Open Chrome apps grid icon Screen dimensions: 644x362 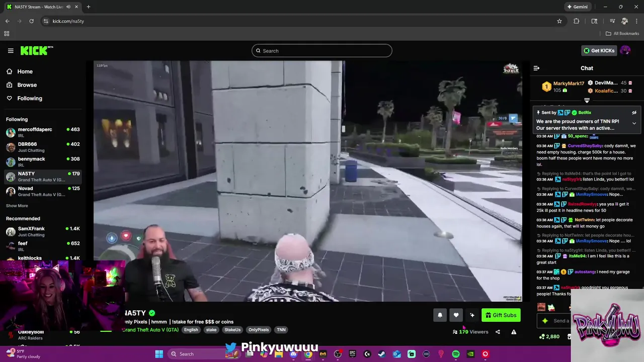[7, 34]
